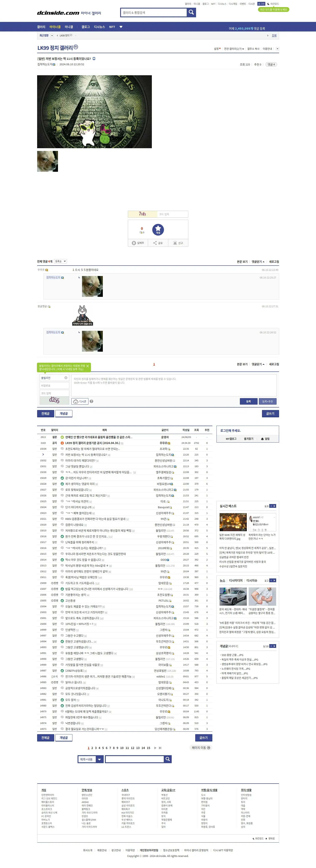Open the 연관 갤러리(2/7) dropdown

pos(234,49)
